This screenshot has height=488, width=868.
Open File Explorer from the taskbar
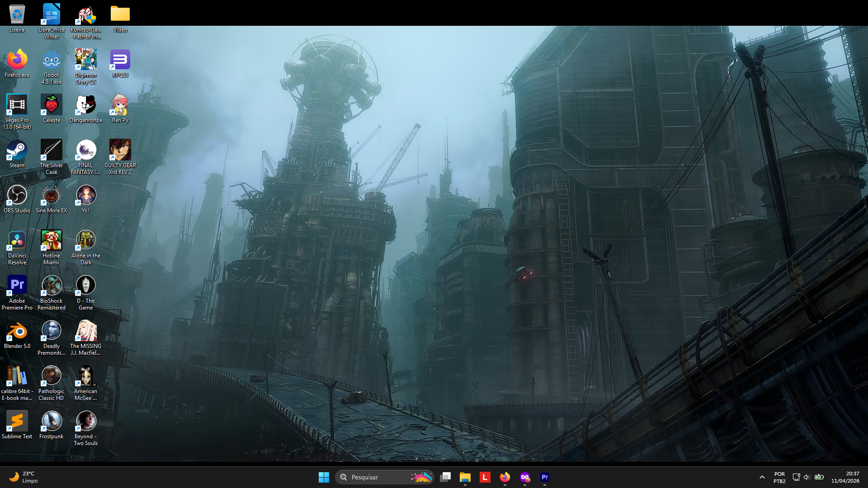[465, 477]
